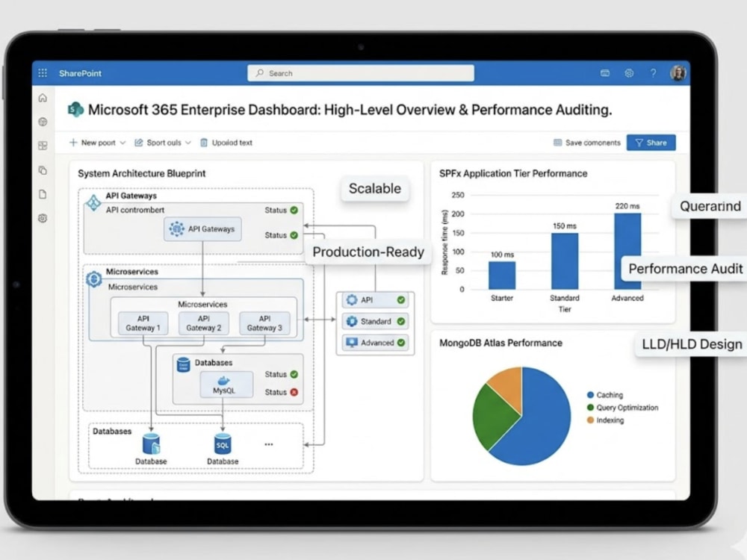This screenshot has height=560, width=747.
Task: Click second API Gateways status check
Action: [x=294, y=235]
